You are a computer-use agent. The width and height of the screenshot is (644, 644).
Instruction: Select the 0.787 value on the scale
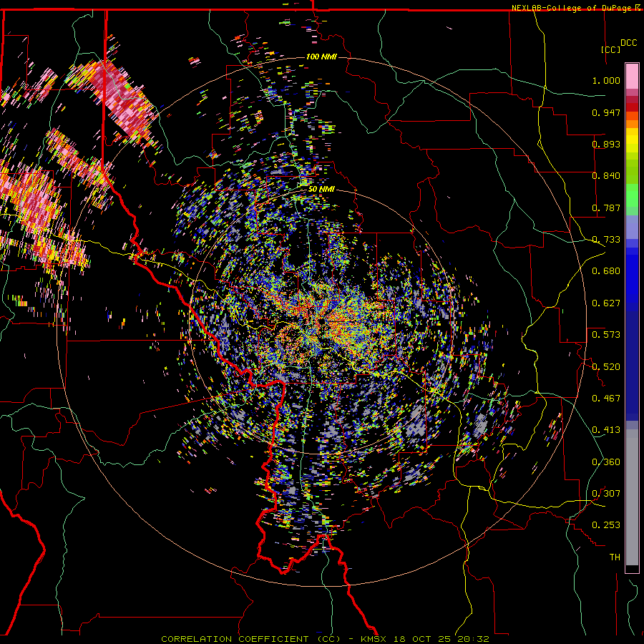coord(606,208)
